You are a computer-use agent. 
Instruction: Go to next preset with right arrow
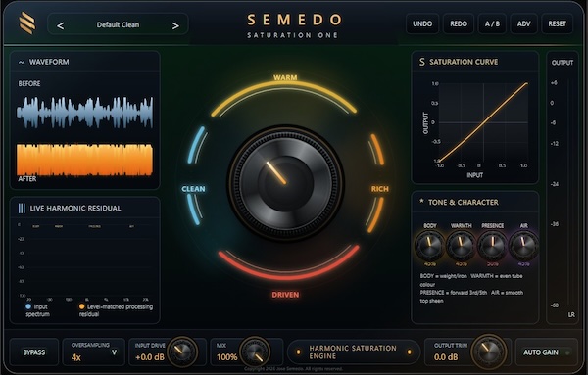click(x=175, y=25)
